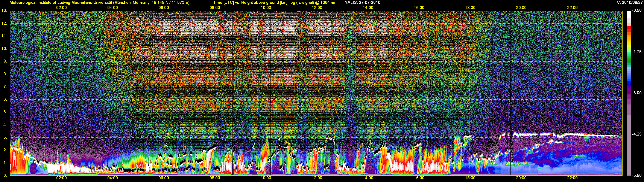Select the 08:00 marker on the bottom axis
The height and width of the screenshot is (182, 644).
[214, 178]
